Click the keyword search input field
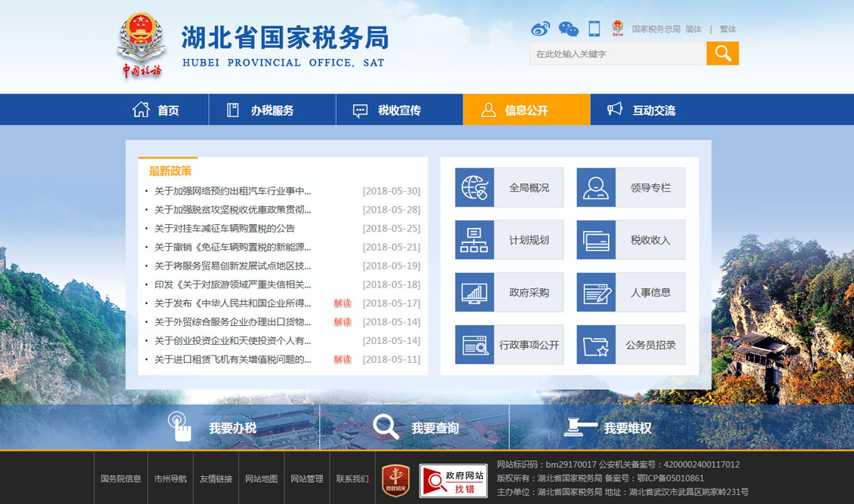 (x=617, y=54)
